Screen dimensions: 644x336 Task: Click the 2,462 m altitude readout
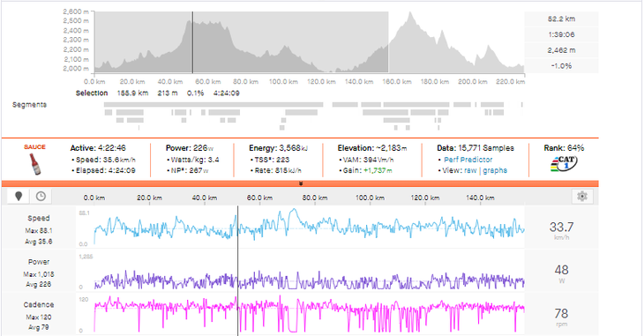coord(561,50)
